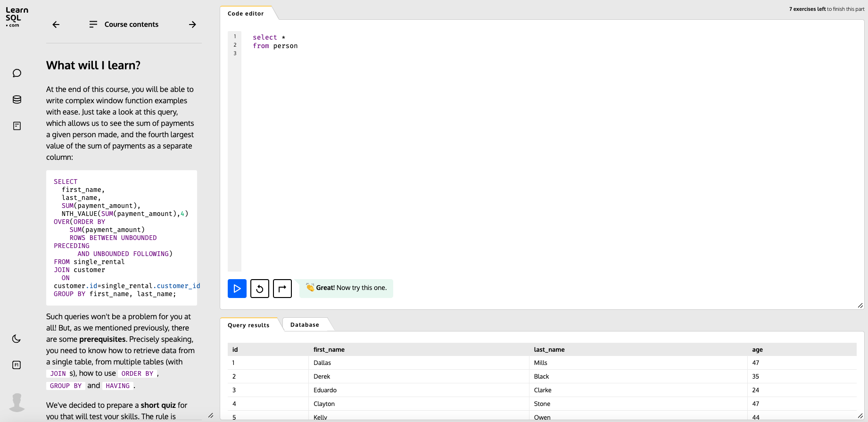Click the 'select *' line in editor

pyautogui.click(x=269, y=37)
